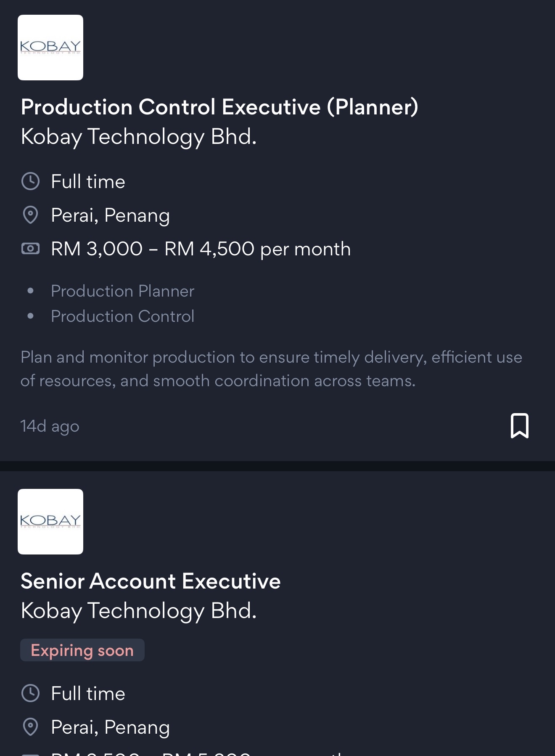The width and height of the screenshot is (555, 756).
Task: Click location pin icon on Senior Account listing
Action: coord(30,727)
